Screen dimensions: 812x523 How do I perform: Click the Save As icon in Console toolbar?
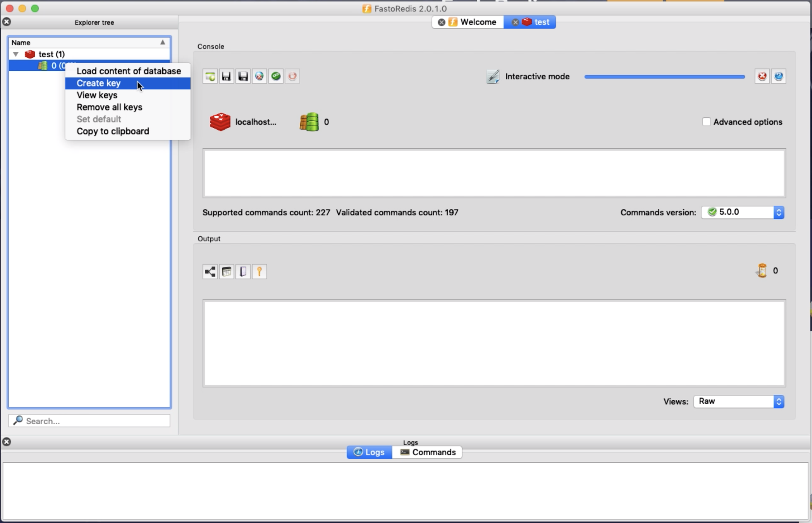(243, 76)
